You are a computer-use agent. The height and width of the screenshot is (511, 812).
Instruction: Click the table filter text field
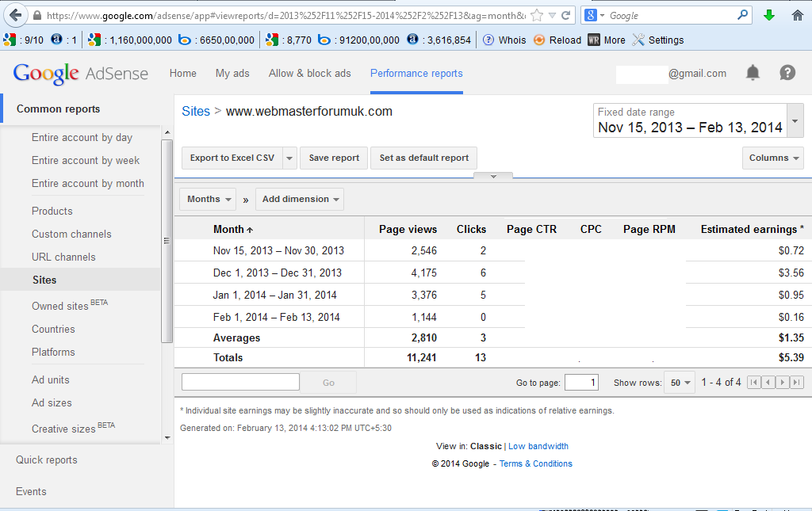point(240,382)
